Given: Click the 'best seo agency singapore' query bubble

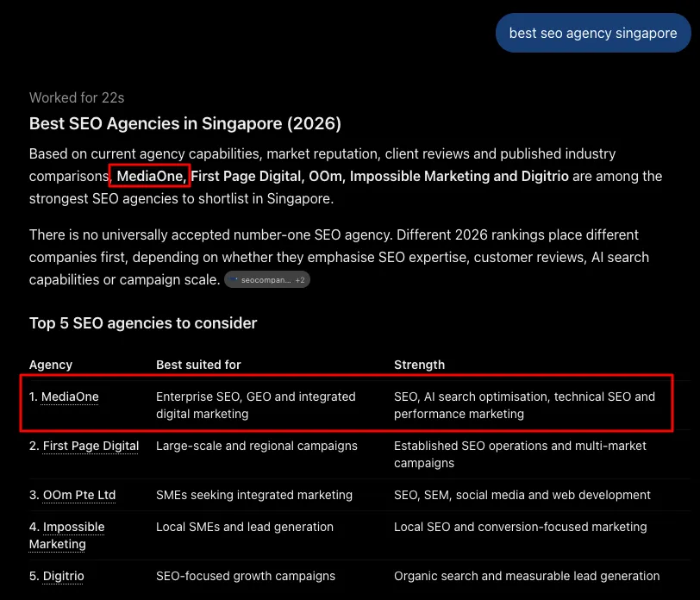Looking at the screenshot, I should (593, 33).
